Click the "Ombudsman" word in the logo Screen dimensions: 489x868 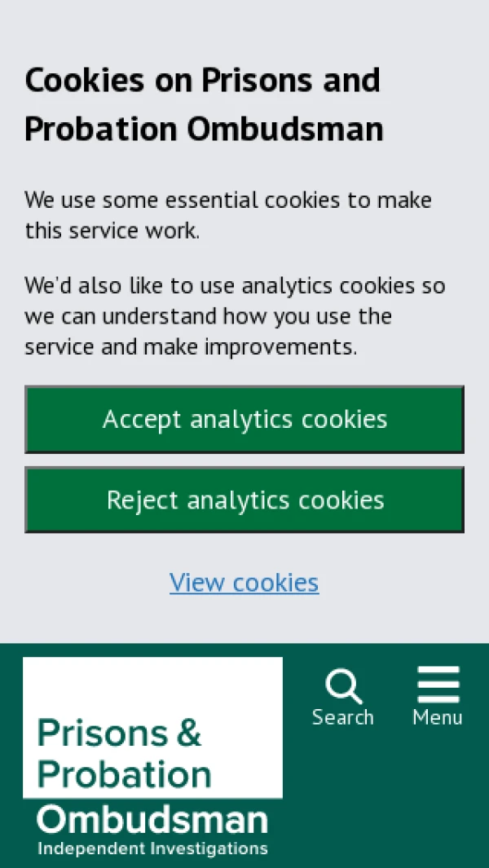click(x=152, y=820)
